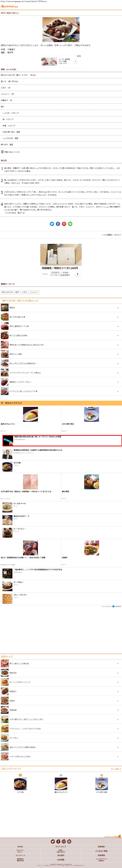Open footer Instagram icon

(x=64, y=841)
